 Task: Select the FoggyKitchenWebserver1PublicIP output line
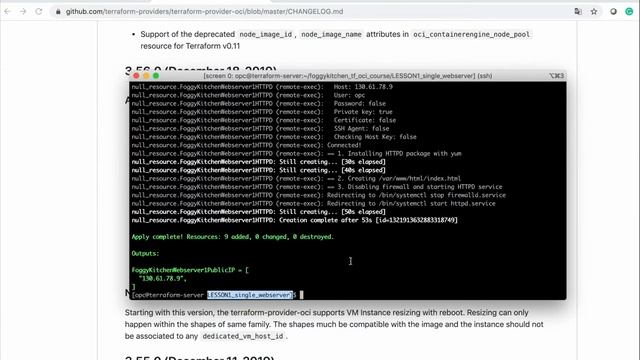coord(190,270)
